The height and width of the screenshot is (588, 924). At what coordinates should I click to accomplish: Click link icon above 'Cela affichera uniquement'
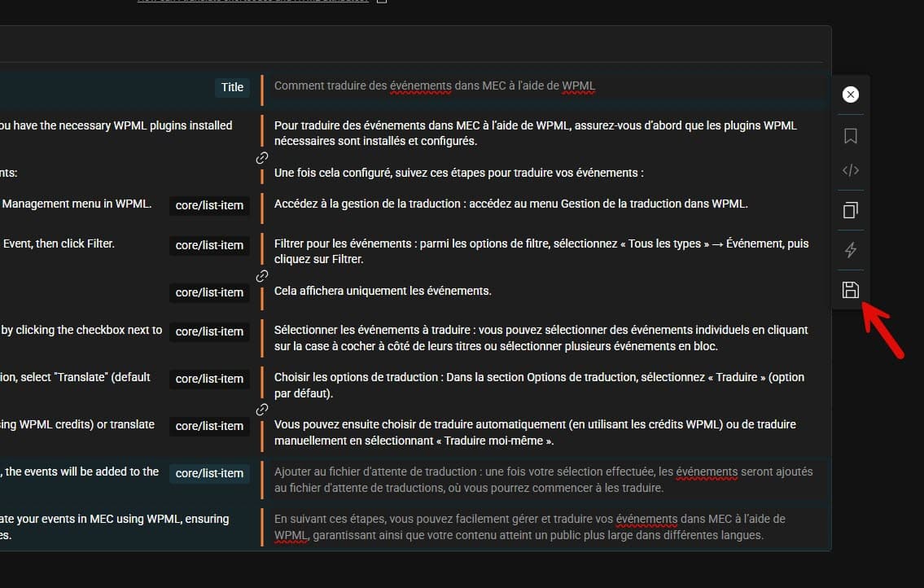click(x=262, y=276)
